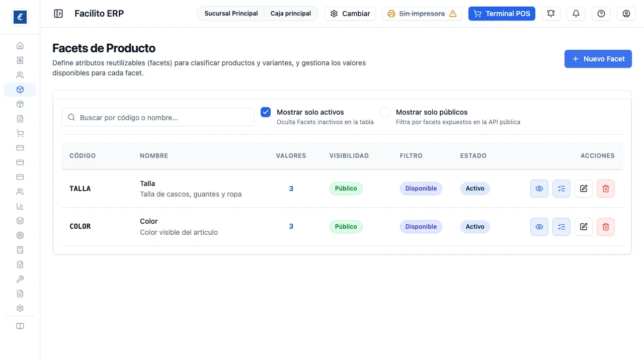Toggle the sidebar panel collapse icon
The width and height of the screenshot is (644, 362).
point(58,14)
